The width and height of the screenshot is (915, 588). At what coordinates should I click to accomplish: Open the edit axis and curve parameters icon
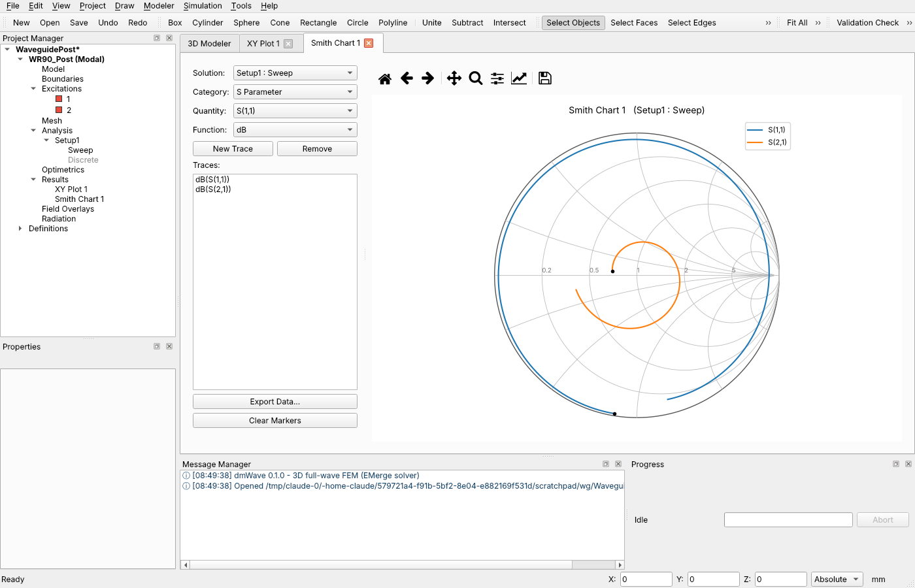[519, 78]
